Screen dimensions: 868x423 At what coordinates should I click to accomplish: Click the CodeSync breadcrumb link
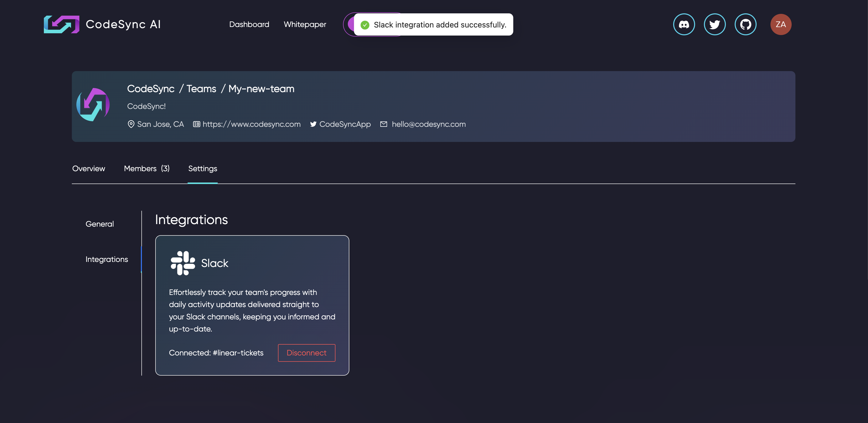[x=151, y=89]
